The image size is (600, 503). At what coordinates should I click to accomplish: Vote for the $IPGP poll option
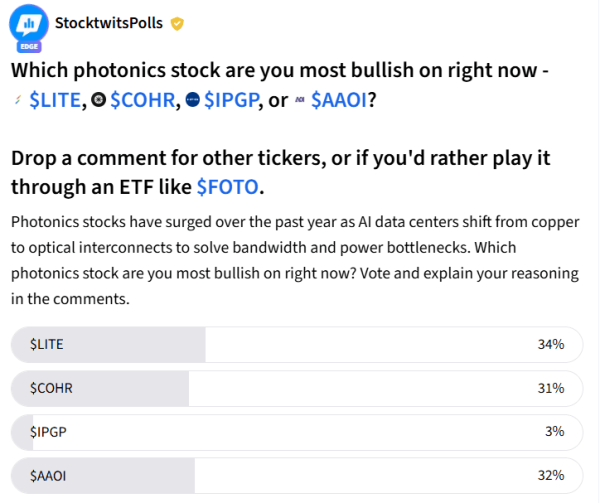pyautogui.click(x=297, y=432)
